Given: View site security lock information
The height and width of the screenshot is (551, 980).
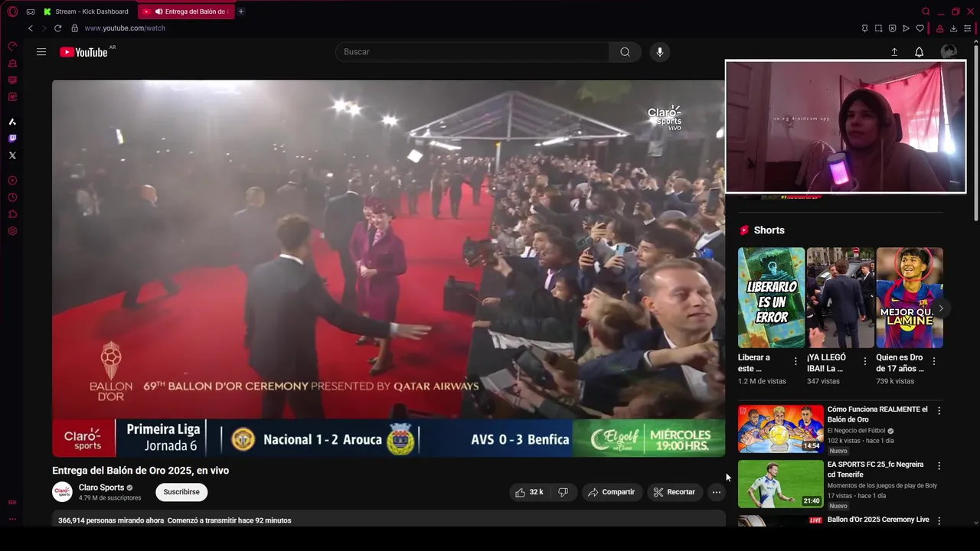Looking at the screenshot, I should [x=74, y=28].
